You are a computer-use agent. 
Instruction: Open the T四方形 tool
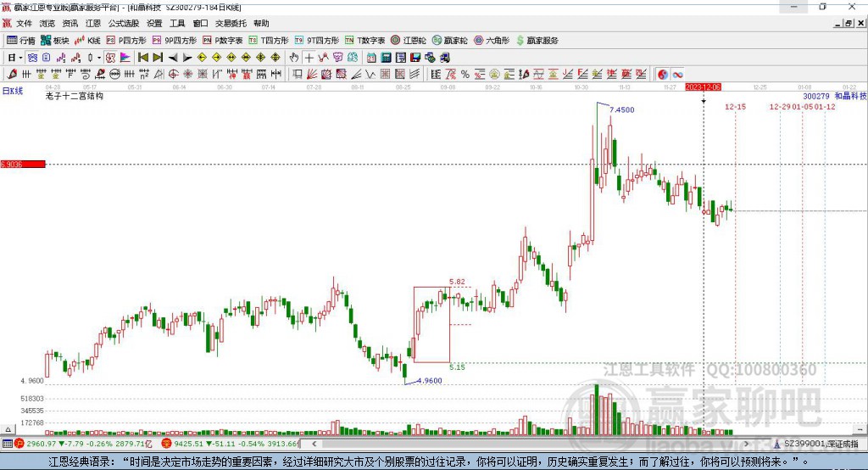click(x=269, y=41)
